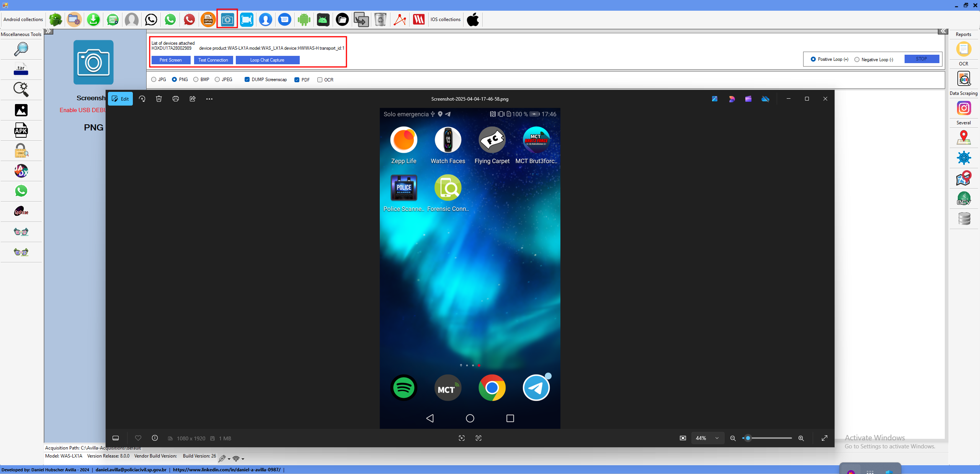Open the Instagram data scraping icon
This screenshot has width=980, height=474.
pos(964,108)
